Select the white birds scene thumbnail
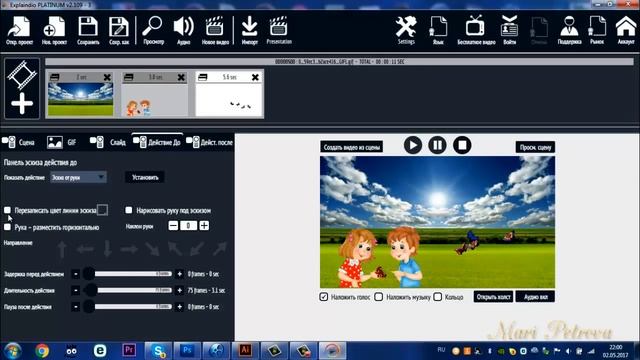Image resolution: width=640 pixels, height=360 pixels. 229,100
